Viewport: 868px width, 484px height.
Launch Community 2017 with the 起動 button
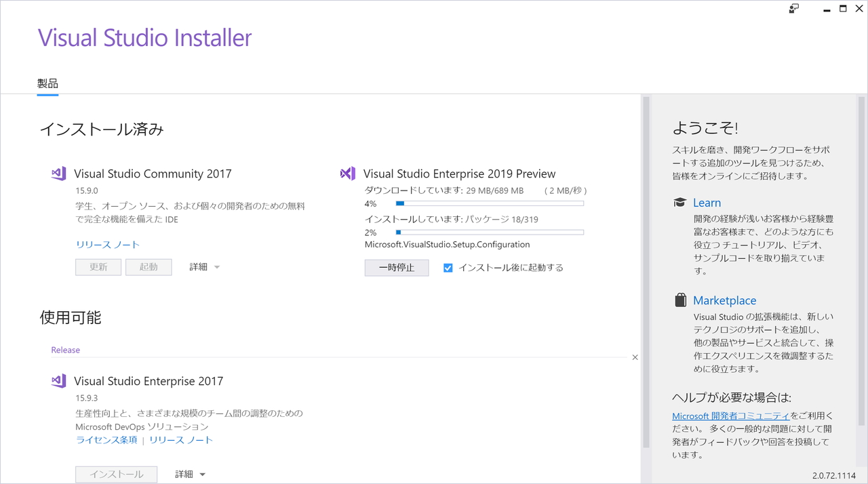pos(149,266)
